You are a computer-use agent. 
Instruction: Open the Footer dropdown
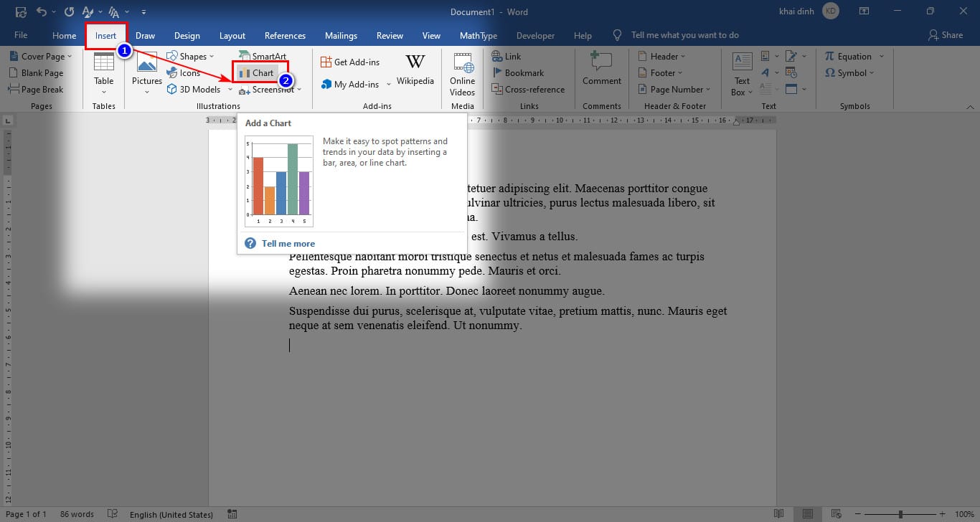tap(659, 73)
